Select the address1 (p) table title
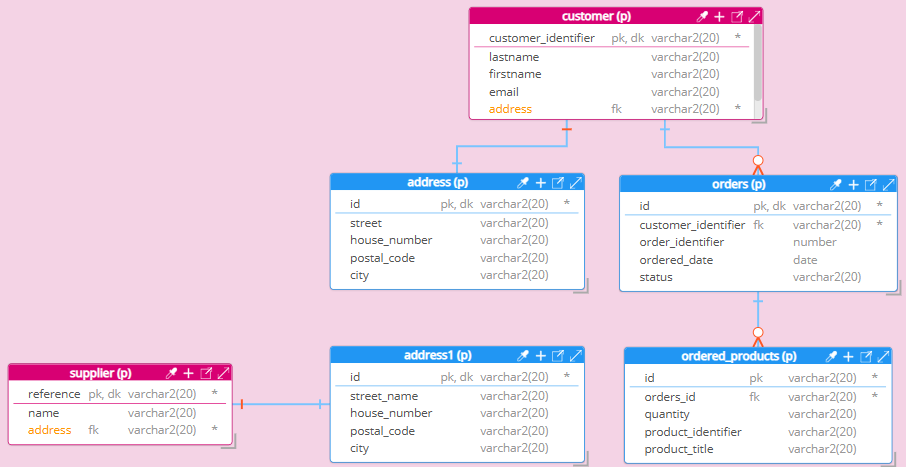The width and height of the screenshot is (906, 467). coord(437,355)
